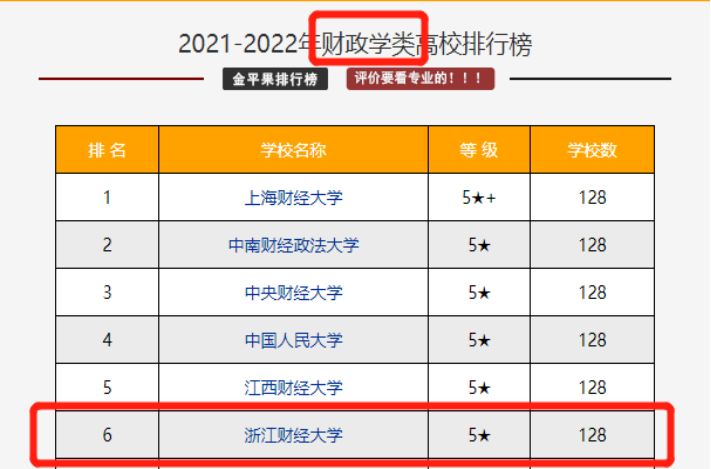Click the 128 count in 中央财经大学 row
The width and height of the screenshot is (711, 469).
592,293
